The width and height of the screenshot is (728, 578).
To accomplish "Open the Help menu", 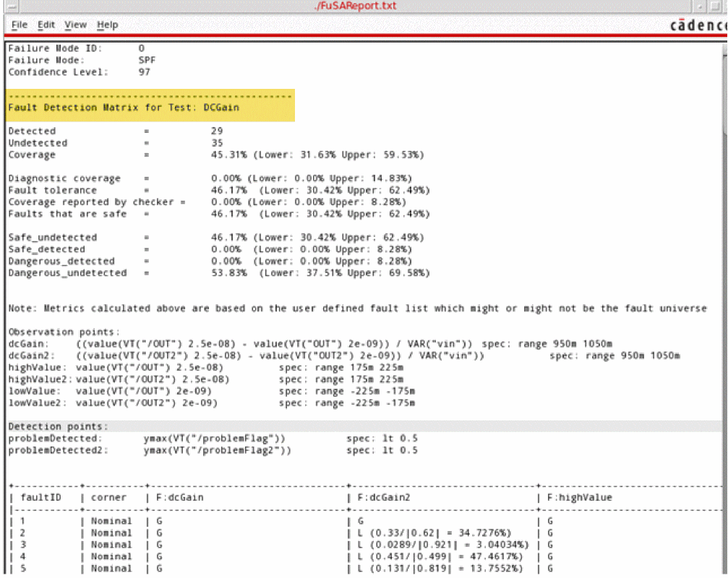I will coord(107,25).
